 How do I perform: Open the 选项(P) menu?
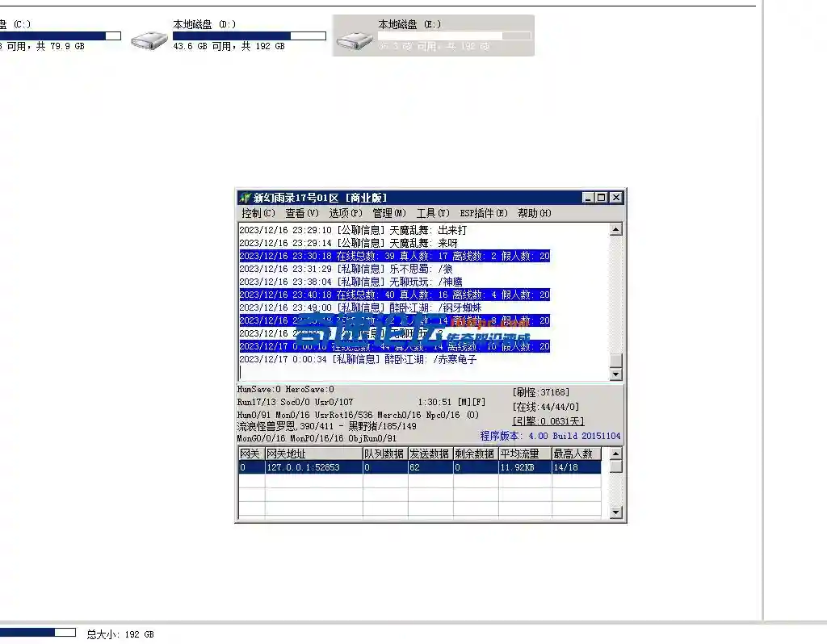click(x=346, y=213)
